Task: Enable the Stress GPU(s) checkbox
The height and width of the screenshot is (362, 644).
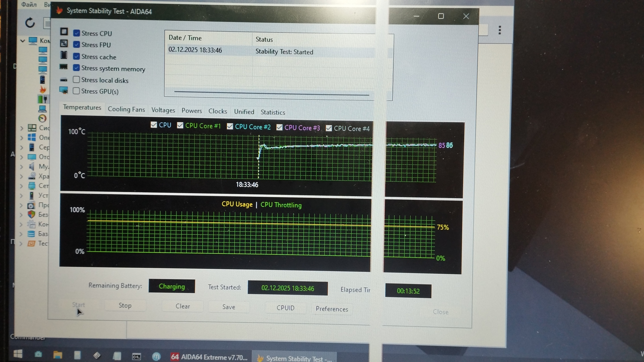Action: point(76,91)
